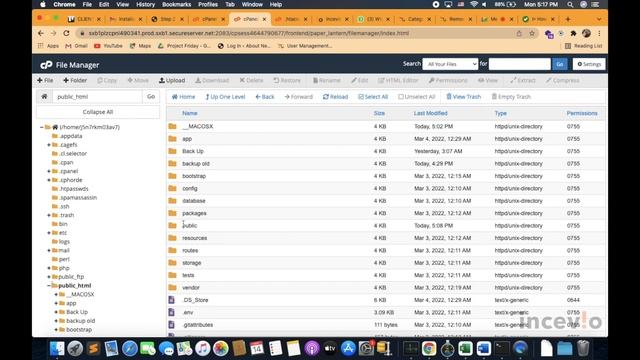
Task: Select the __MACOSX folder icon in list
Action: click(172, 127)
